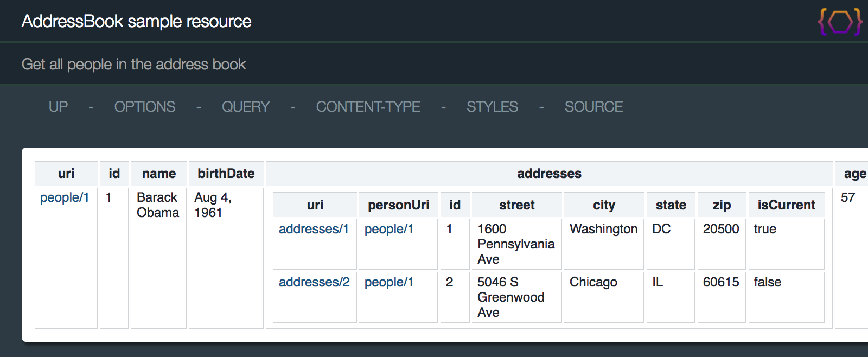Open the addresses/2 link
This screenshot has width=868, height=357.
click(315, 282)
